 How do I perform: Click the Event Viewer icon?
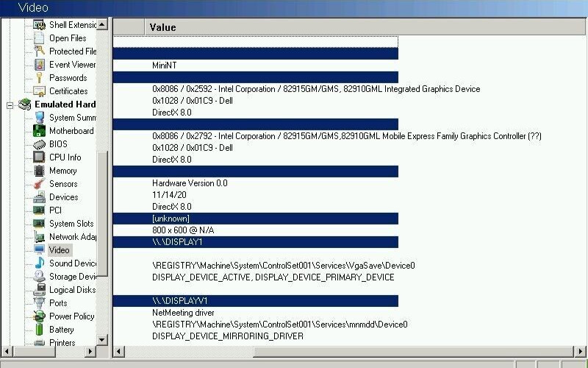pyautogui.click(x=39, y=65)
